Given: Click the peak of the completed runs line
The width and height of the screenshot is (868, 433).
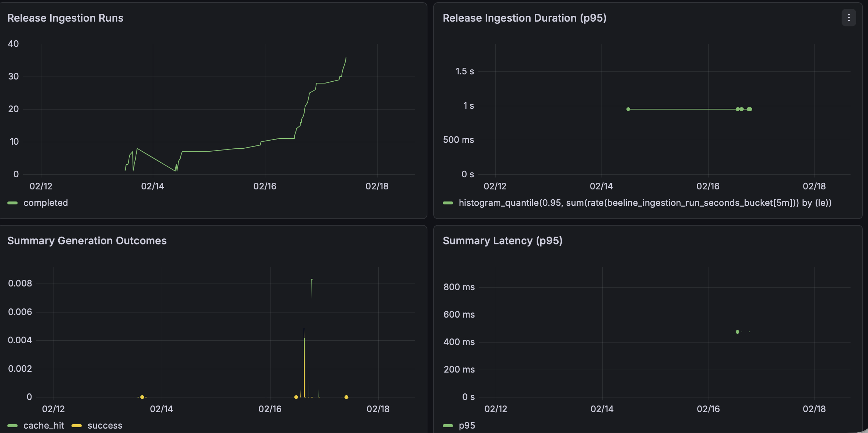Looking at the screenshot, I should [346, 58].
